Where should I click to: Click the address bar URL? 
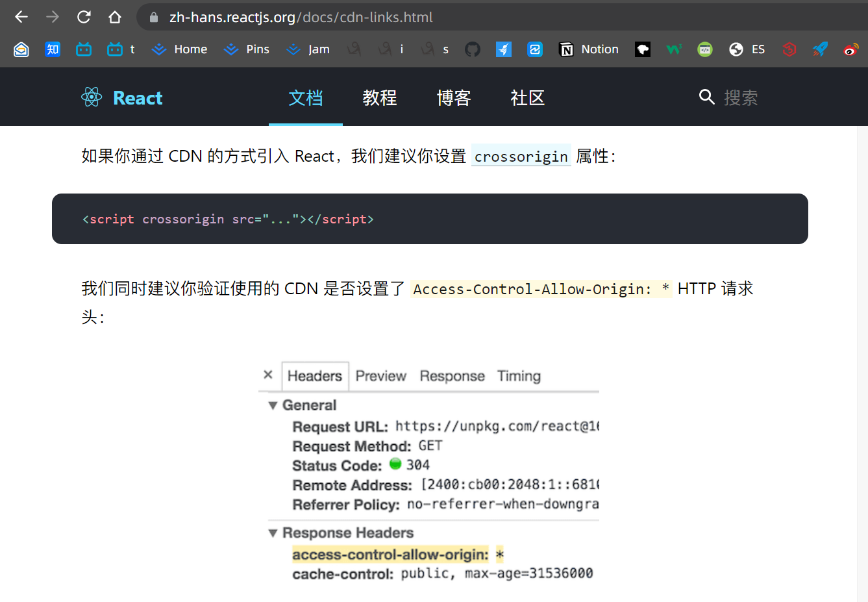[x=301, y=18]
